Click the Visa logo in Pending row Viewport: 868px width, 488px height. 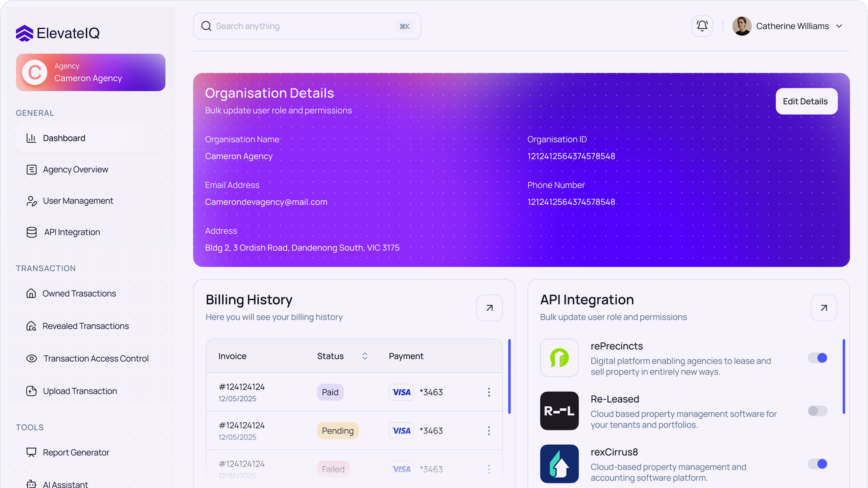coord(401,430)
